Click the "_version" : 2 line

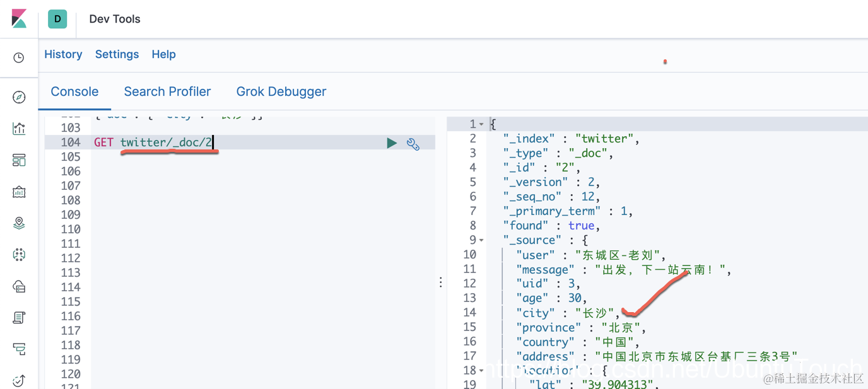pyautogui.click(x=551, y=182)
